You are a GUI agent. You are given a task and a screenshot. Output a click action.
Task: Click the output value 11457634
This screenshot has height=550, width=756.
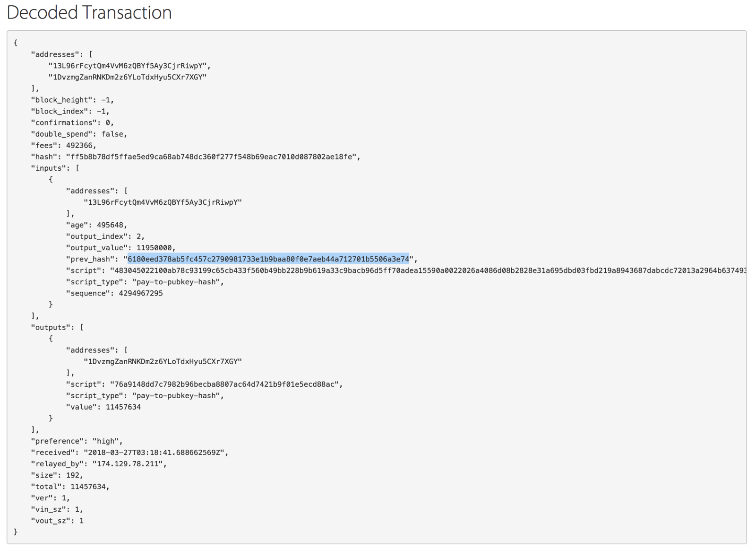(x=123, y=407)
